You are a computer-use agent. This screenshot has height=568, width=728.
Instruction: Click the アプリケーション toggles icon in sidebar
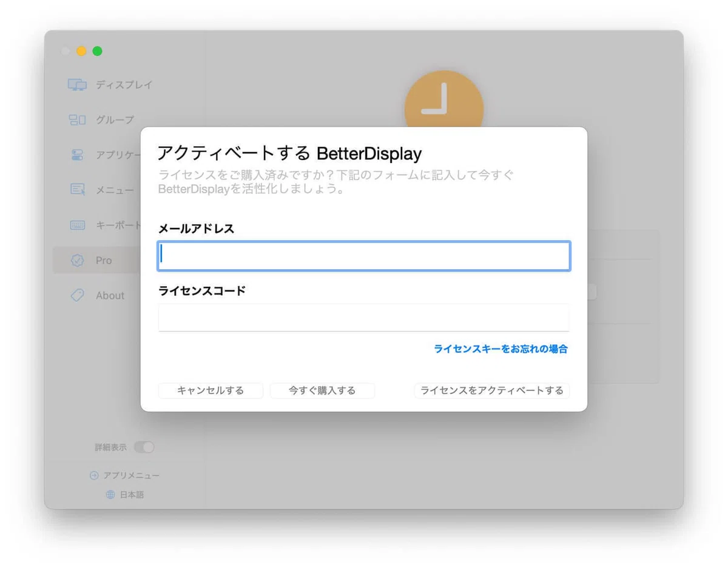[77, 155]
